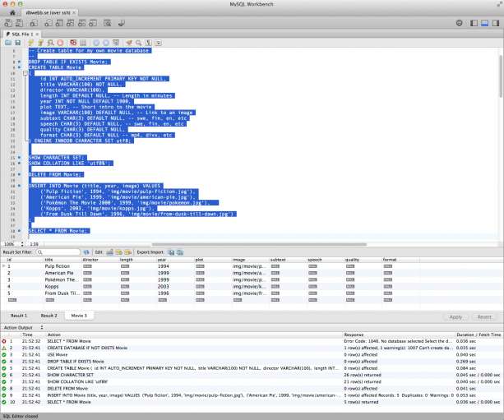Sort by the title column header
504x420 pixels.
pyautogui.click(x=62, y=260)
